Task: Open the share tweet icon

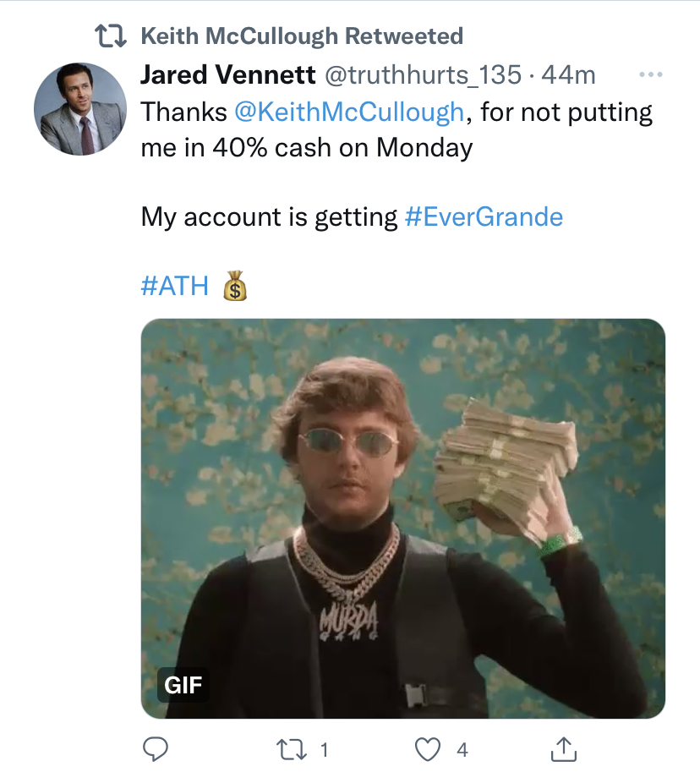Action: point(563,747)
